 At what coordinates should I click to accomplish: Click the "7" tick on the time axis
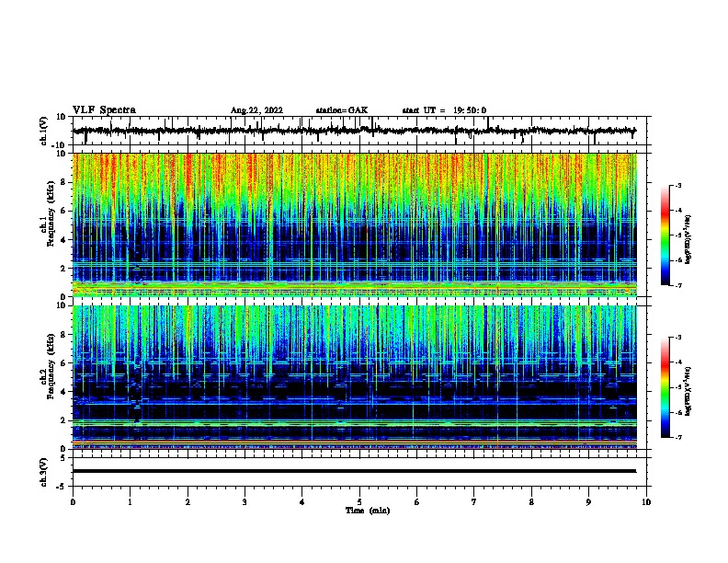[x=474, y=502]
